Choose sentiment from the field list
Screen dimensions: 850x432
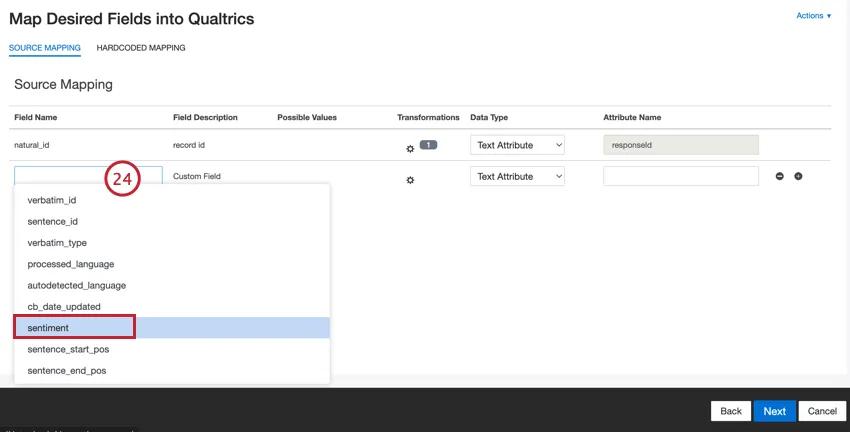(49, 327)
